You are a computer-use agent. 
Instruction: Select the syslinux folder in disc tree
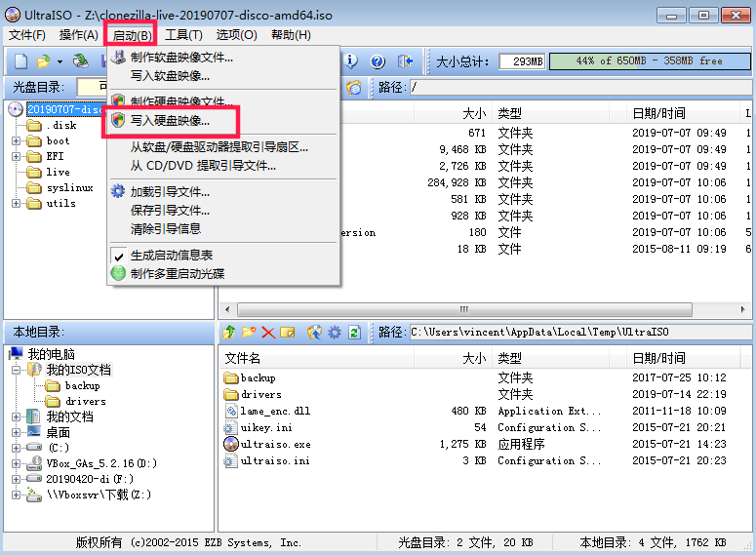tap(70, 187)
